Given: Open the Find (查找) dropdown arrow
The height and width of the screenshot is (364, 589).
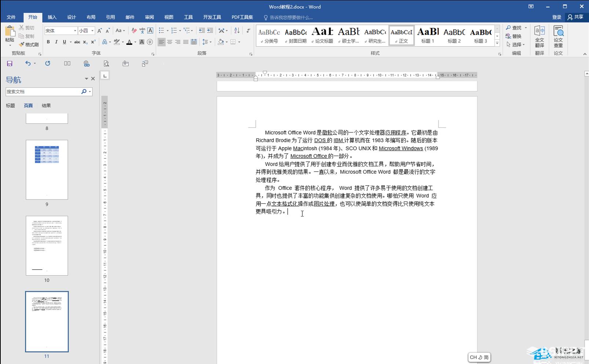Looking at the screenshot, I should (x=526, y=28).
